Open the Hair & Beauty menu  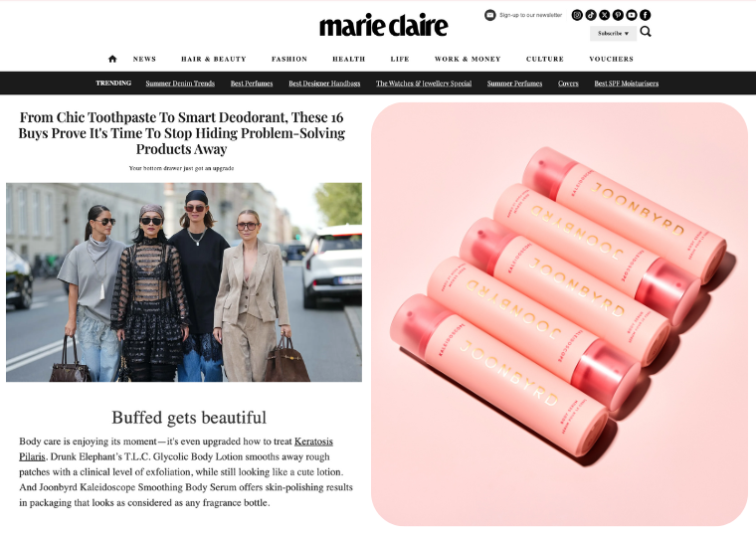(214, 59)
